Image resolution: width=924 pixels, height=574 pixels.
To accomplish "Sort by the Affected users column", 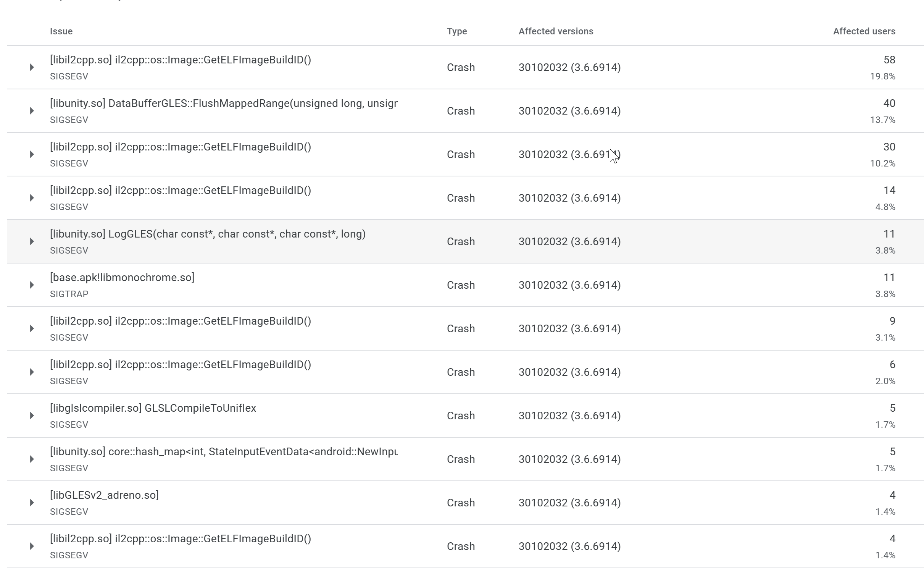I will [x=864, y=31].
